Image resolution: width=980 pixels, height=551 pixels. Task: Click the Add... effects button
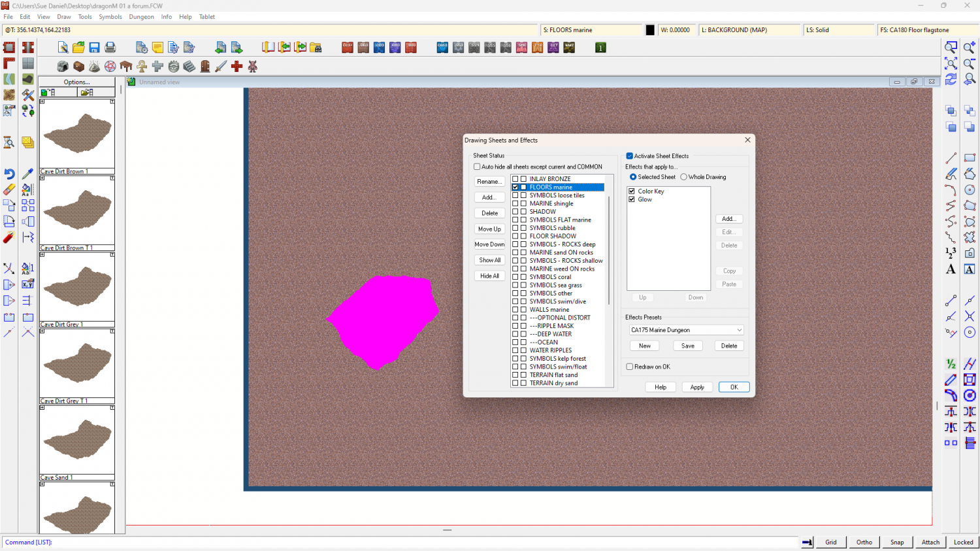729,219
